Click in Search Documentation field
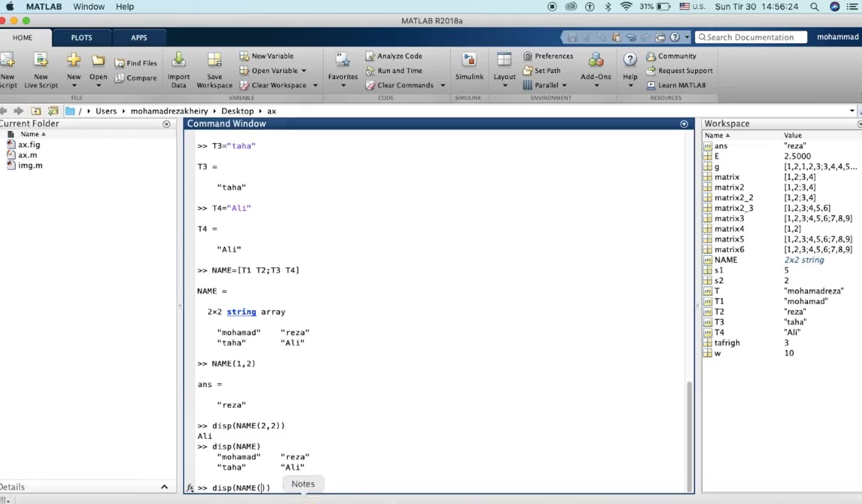This screenshot has width=862, height=504. 751,37
